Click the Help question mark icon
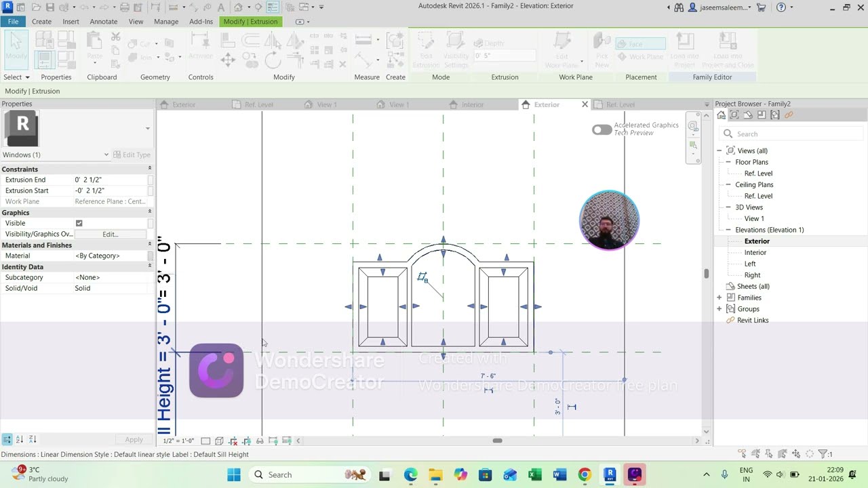 click(x=781, y=7)
